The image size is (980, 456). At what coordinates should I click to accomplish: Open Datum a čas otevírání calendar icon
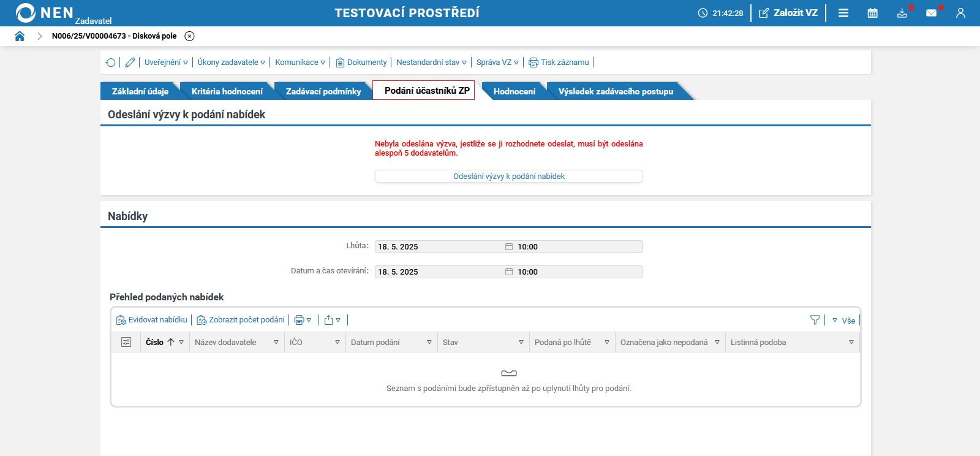tap(508, 272)
